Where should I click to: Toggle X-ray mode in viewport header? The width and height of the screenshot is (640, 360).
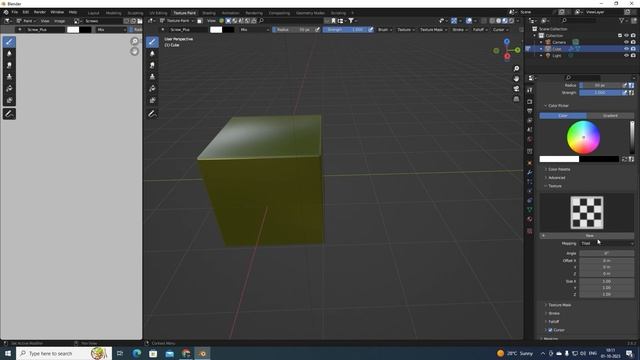point(484,21)
